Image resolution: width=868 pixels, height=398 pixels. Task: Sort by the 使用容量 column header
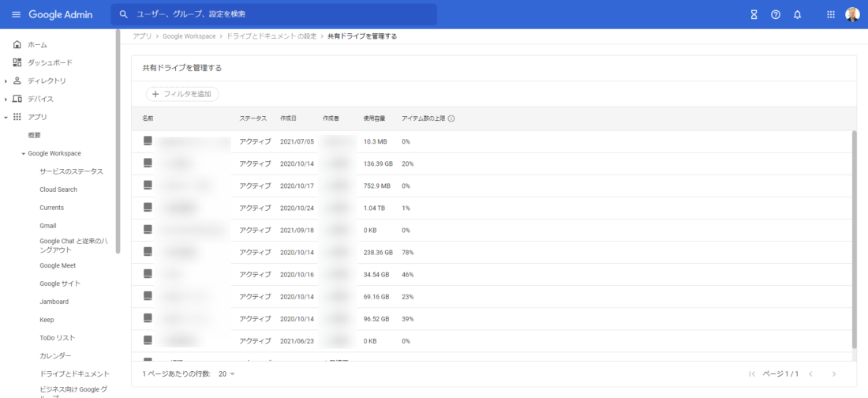374,118
